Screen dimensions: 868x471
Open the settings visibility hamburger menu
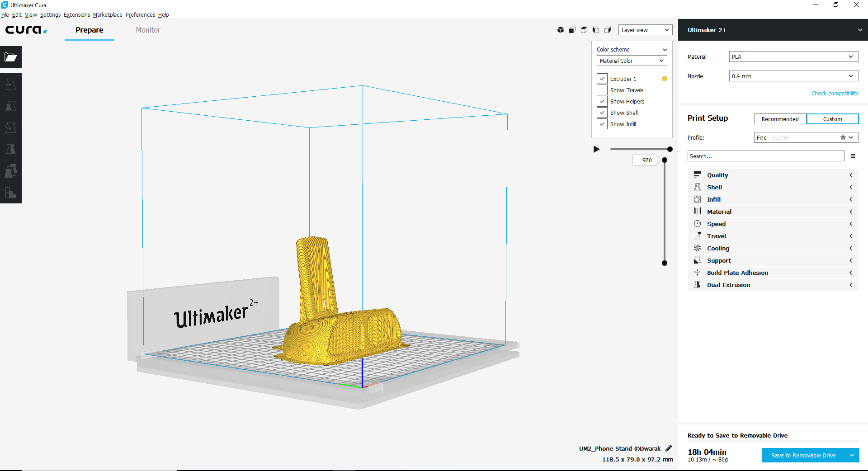click(x=853, y=156)
